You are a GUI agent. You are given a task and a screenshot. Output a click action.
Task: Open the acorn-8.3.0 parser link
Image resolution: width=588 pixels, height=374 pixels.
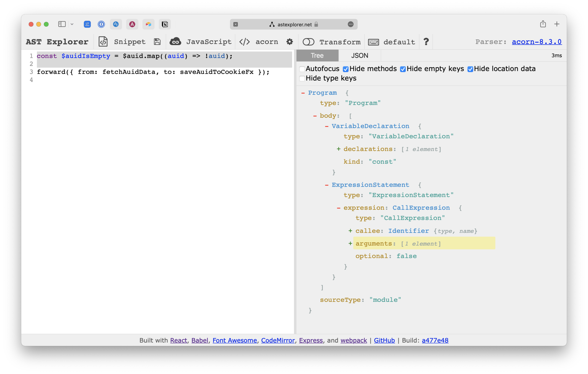tap(536, 42)
